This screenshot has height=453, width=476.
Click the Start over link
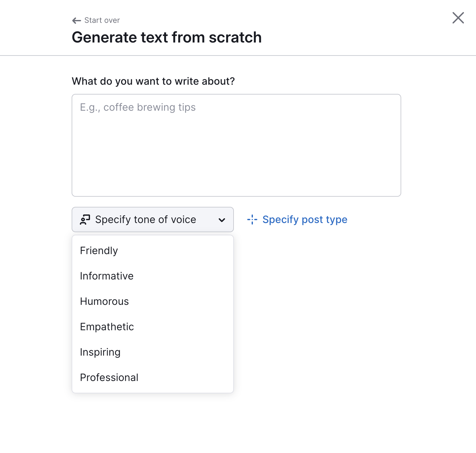click(x=102, y=20)
